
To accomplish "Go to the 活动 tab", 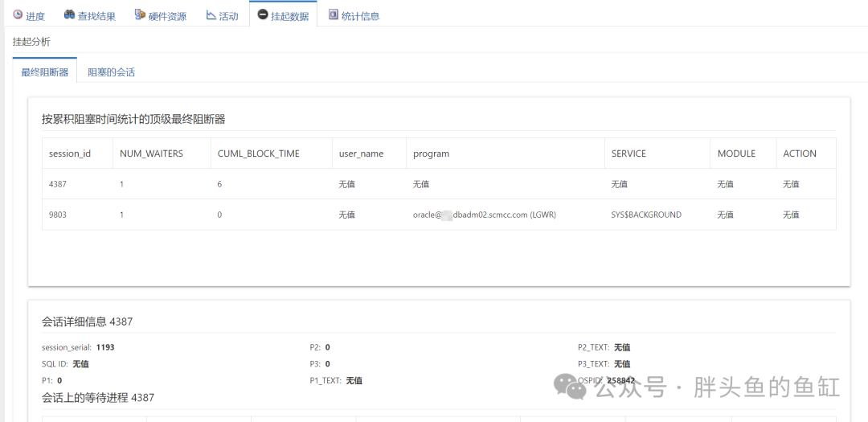I will point(222,15).
